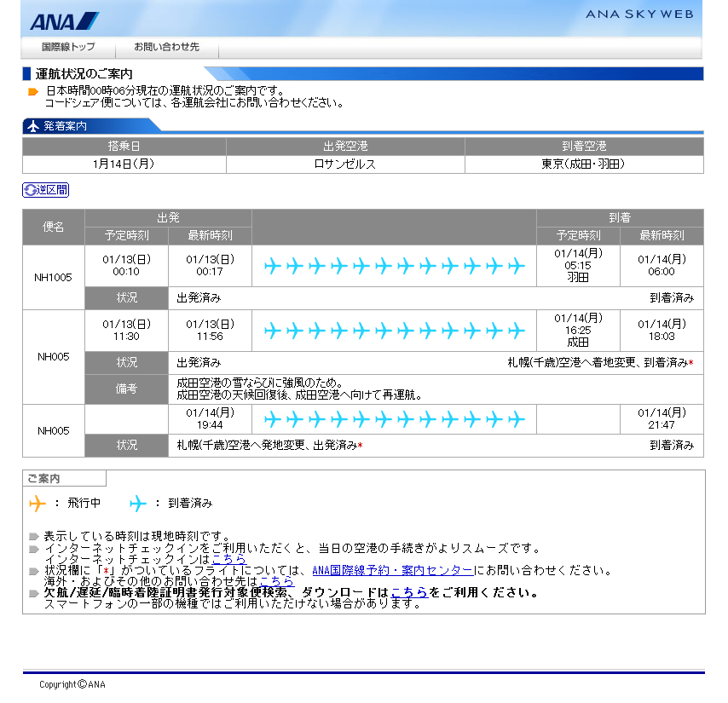Click the 便名 column header

pyautogui.click(x=54, y=227)
